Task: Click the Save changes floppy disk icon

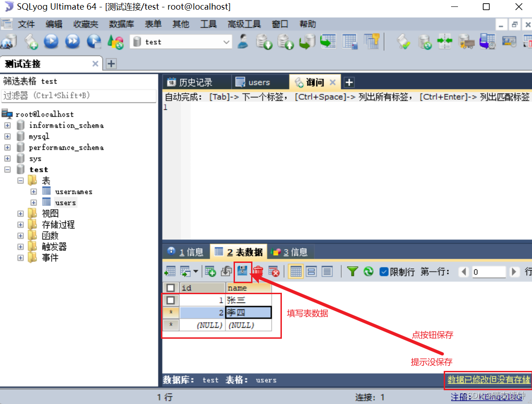Action: (242, 271)
